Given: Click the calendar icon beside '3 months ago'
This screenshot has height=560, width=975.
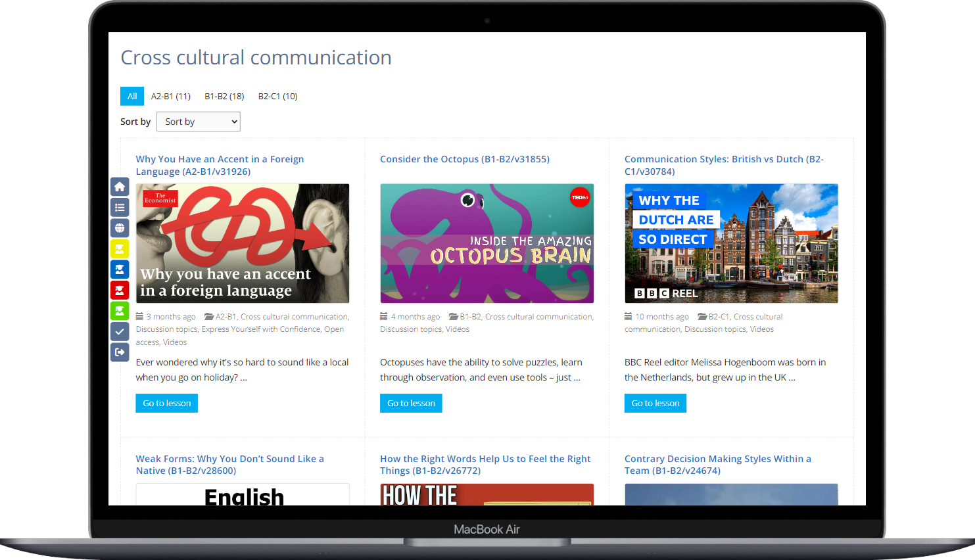Looking at the screenshot, I should pos(139,316).
